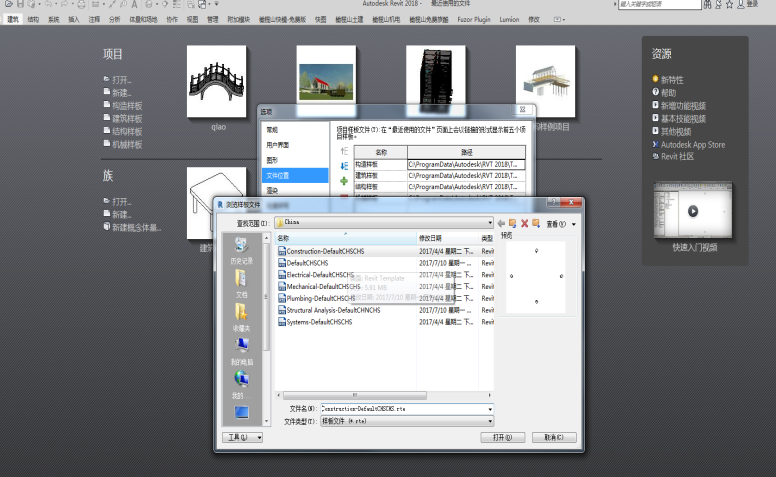Open the 建筑 architecture ribbon tab
This screenshot has width=776, height=477.
pos(13,20)
